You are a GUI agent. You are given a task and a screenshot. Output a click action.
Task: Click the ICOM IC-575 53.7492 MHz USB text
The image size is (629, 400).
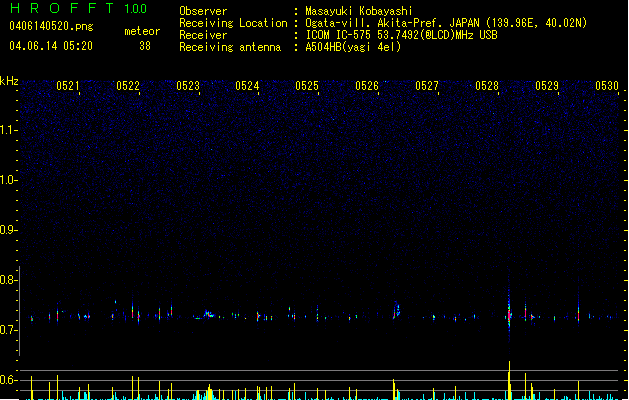point(402,35)
